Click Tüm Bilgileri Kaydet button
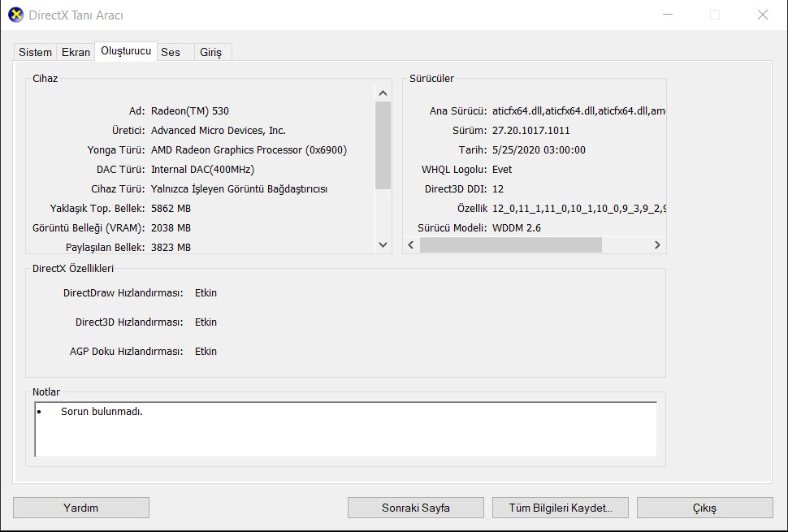The image size is (788, 532). 561,508
